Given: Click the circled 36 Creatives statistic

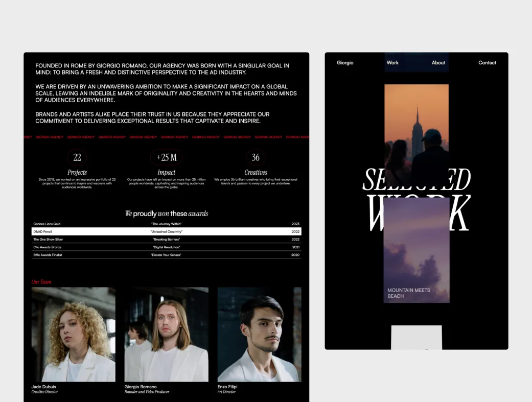Looking at the screenshot, I should click(x=256, y=157).
